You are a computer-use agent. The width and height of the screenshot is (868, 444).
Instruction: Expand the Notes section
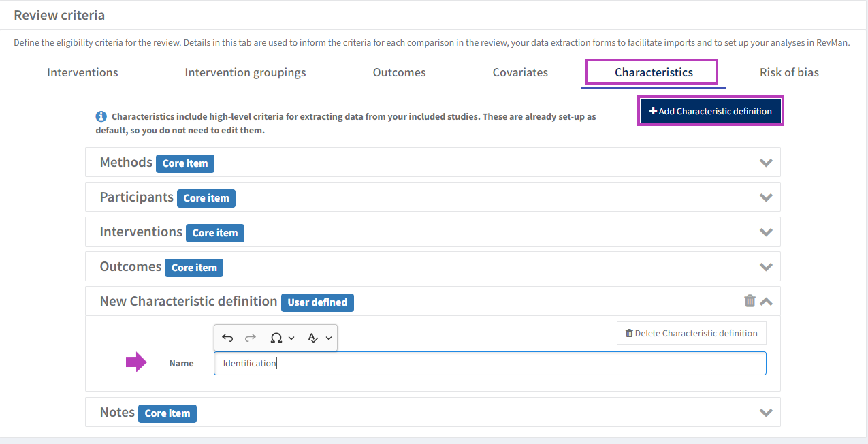coord(766,413)
